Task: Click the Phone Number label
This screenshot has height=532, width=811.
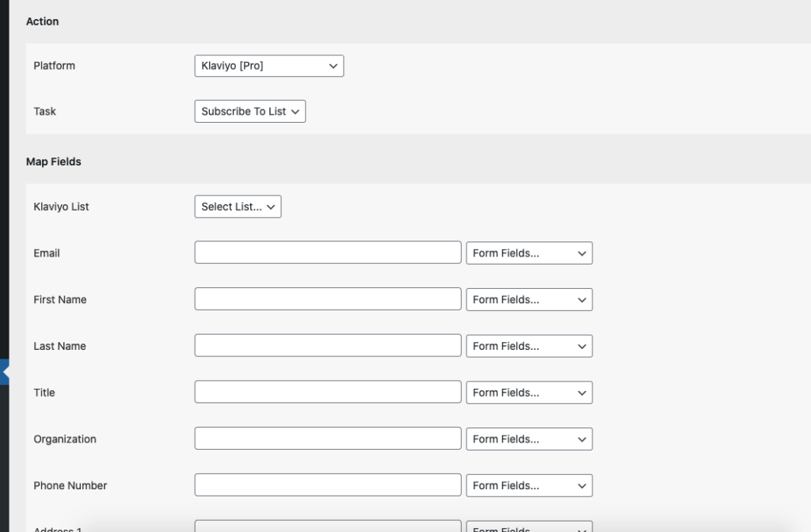Action: [x=70, y=485]
